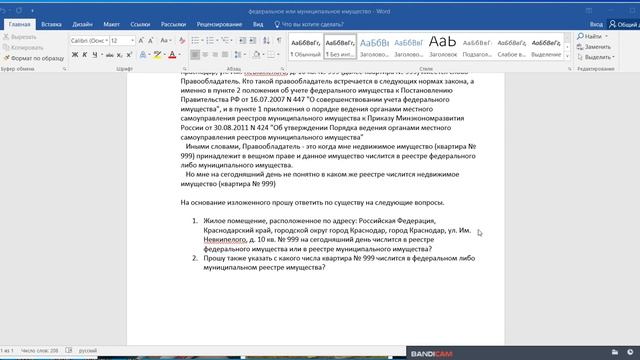Switch to the Макет tab
The image size is (640, 360).
pos(111,24)
